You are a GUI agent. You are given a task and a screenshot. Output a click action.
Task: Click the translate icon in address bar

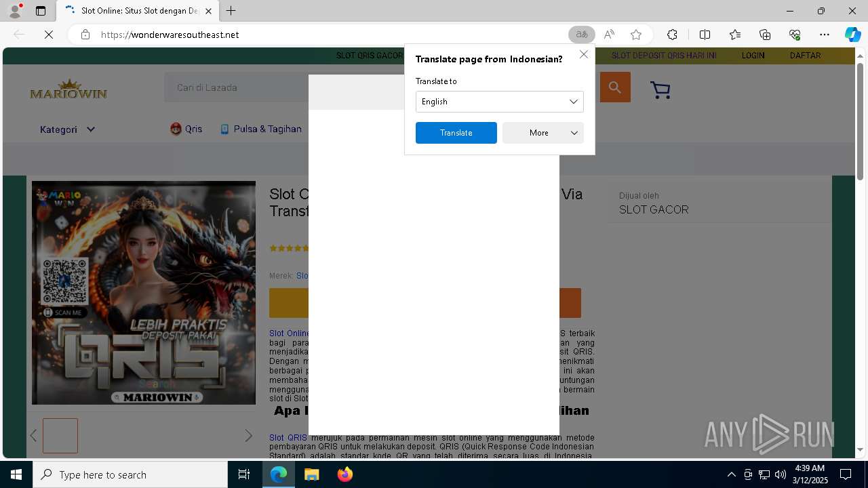(581, 35)
